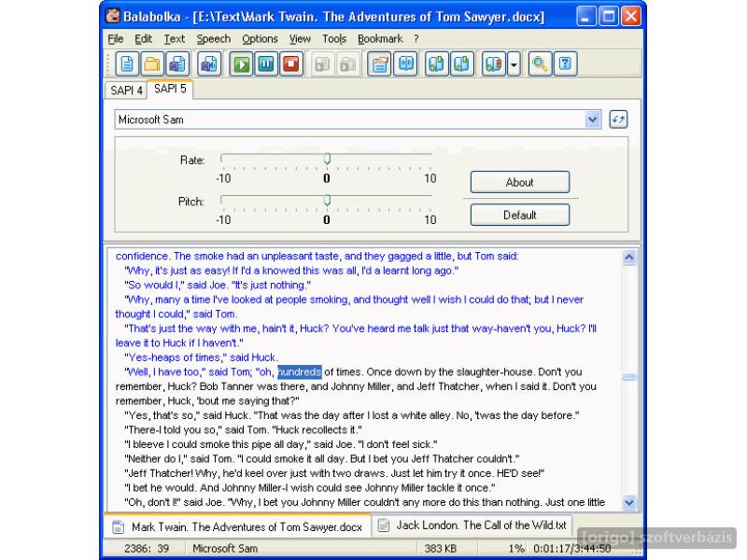
Task: Open Help with the question mark icon
Action: (x=565, y=63)
